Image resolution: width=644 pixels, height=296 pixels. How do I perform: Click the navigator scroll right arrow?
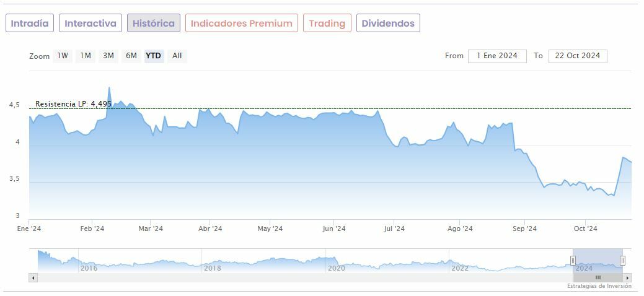(x=627, y=278)
